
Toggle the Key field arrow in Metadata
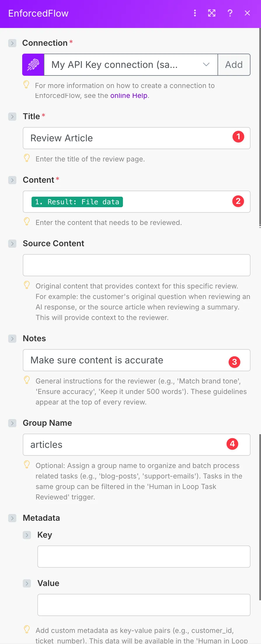(27, 535)
